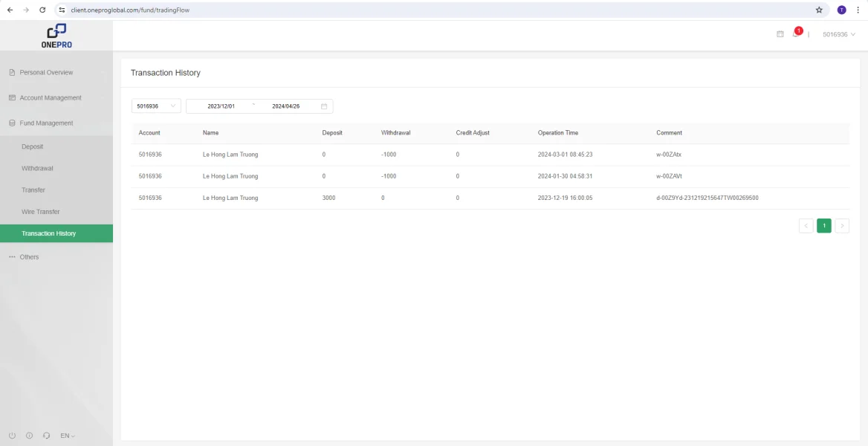Image resolution: width=868 pixels, height=446 pixels.
Task: Click the next page arrow button
Action: 842,226
